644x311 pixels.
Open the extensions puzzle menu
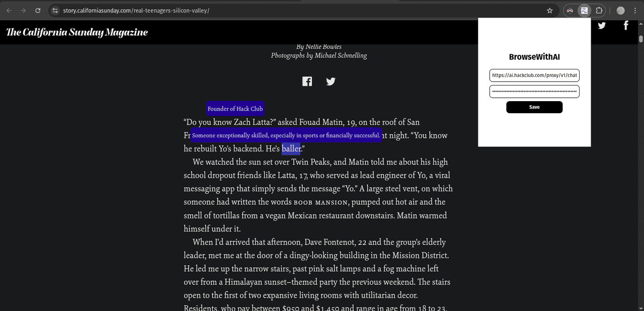[x=599, y=11]
